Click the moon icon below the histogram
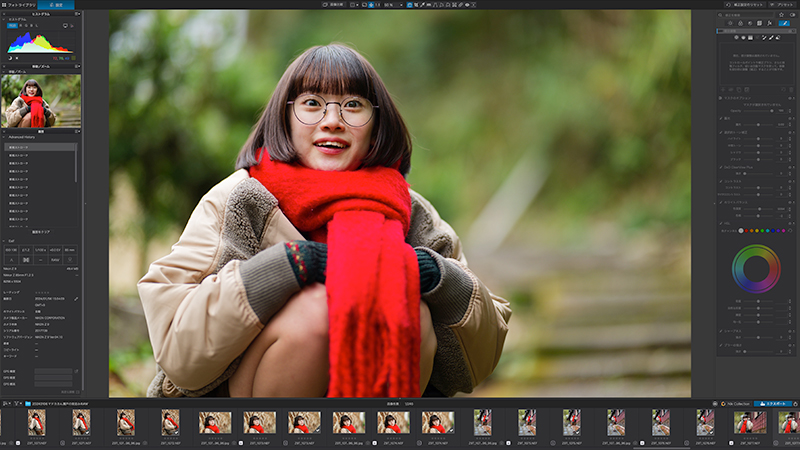800x450 pixels. click(x=10, y=58)
